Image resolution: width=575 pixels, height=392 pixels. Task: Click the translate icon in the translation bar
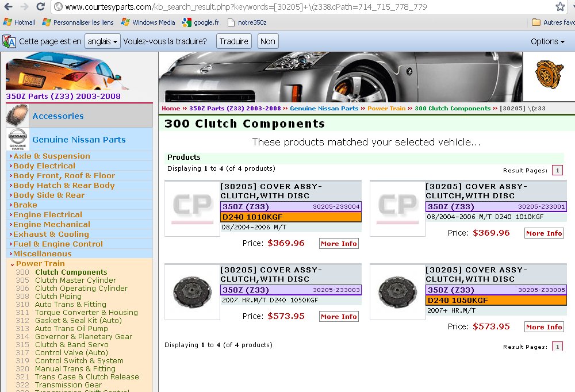point(9,41)
